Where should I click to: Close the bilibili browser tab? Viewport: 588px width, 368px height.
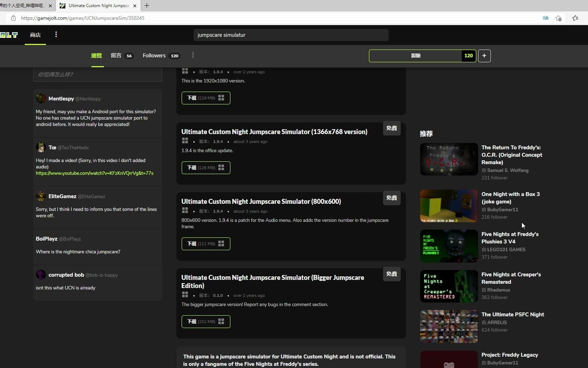click(x=50, y=6)
